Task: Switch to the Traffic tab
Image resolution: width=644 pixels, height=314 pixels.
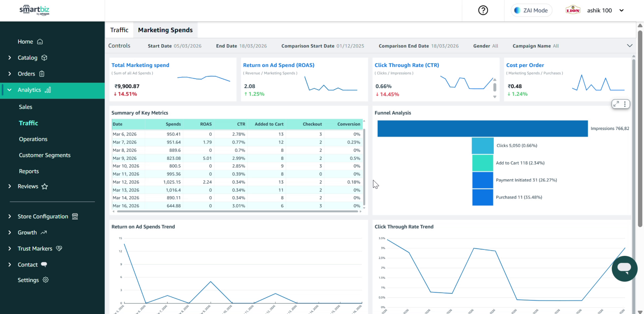Action: pyautogui.click(x=119, y=30)
